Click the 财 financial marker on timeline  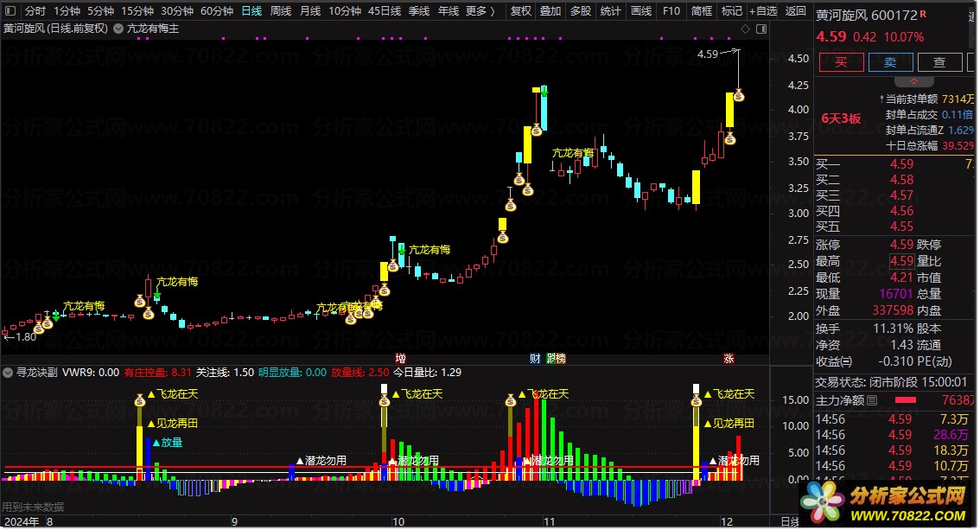[x=535, y=358]
